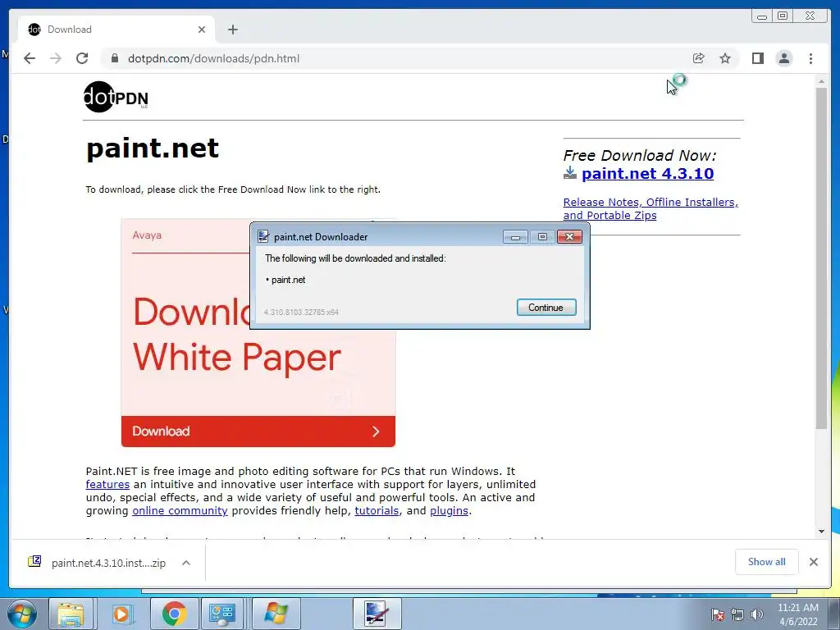840x630 pixels.
Task: Click Chrome icon in taskbar
Action: (x=174, y=614)
